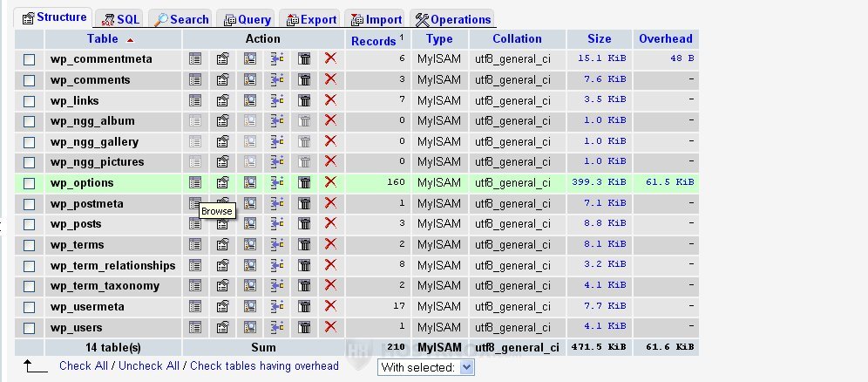Open the wp_ngg_gallery table link
868x382 pixels.
(95, 142)
